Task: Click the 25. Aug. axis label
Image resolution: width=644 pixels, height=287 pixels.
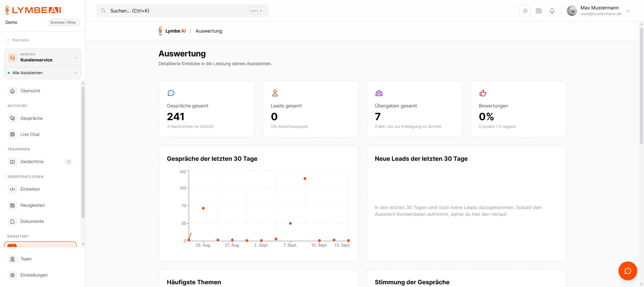Action: coord(203,245)
